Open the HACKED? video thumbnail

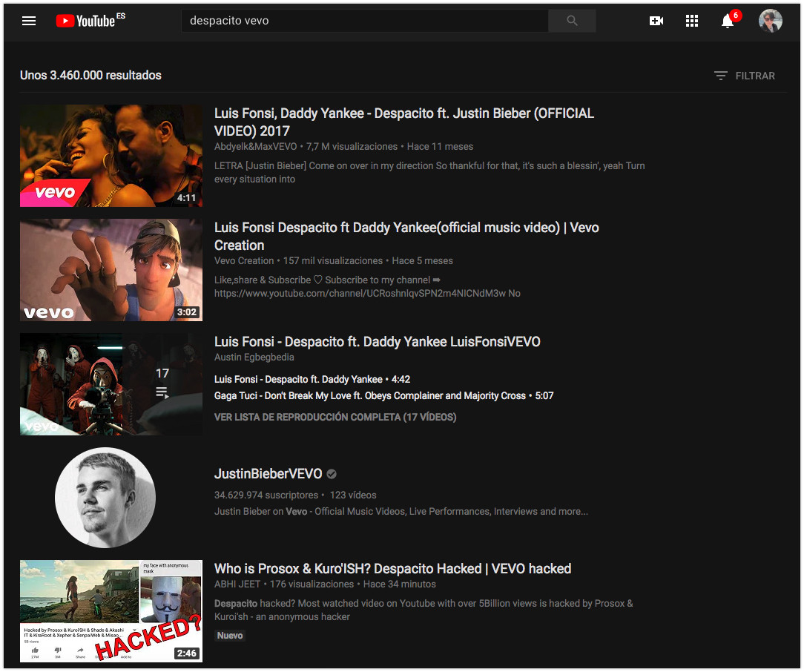click(x=111, y=611)
